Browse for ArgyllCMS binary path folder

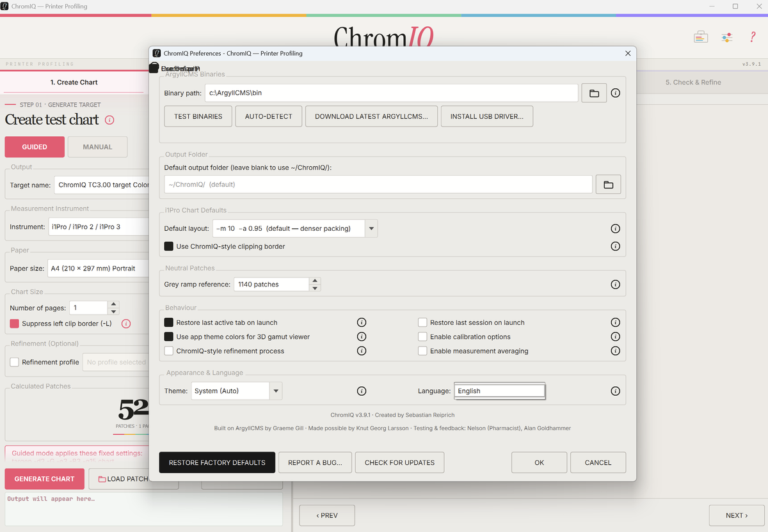(x=594, y=93)
